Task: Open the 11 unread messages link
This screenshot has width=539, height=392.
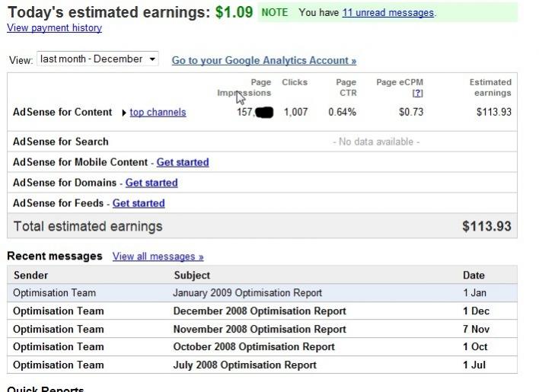Action: coord(388,13)
